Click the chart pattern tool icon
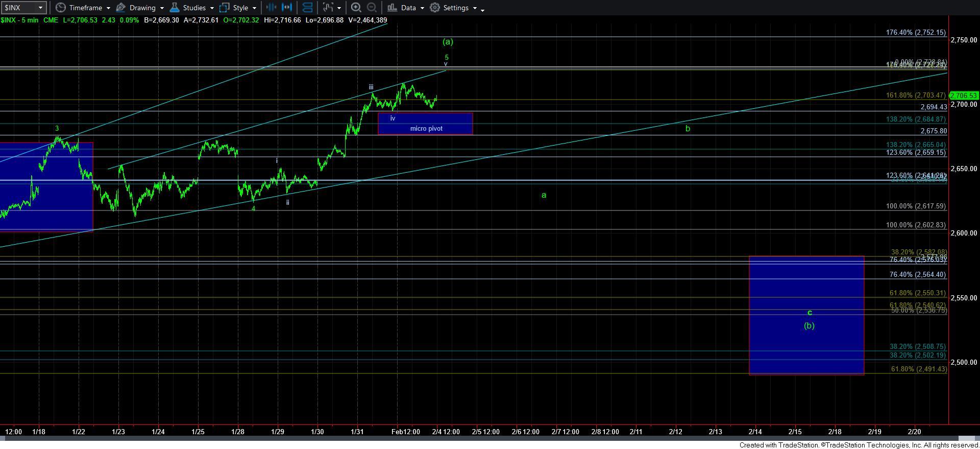This screenshot has height=449, width=980. click(328, 8)
